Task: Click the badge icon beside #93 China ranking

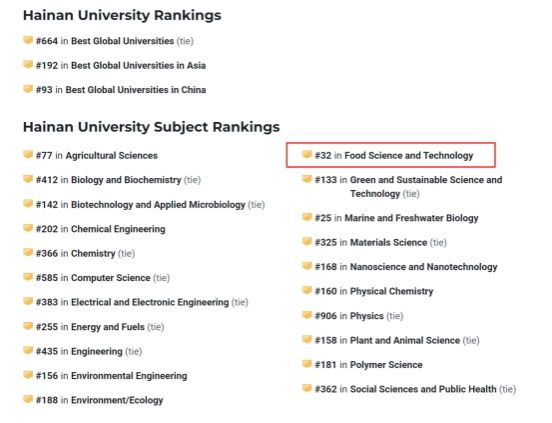Action: click(28, 89)
